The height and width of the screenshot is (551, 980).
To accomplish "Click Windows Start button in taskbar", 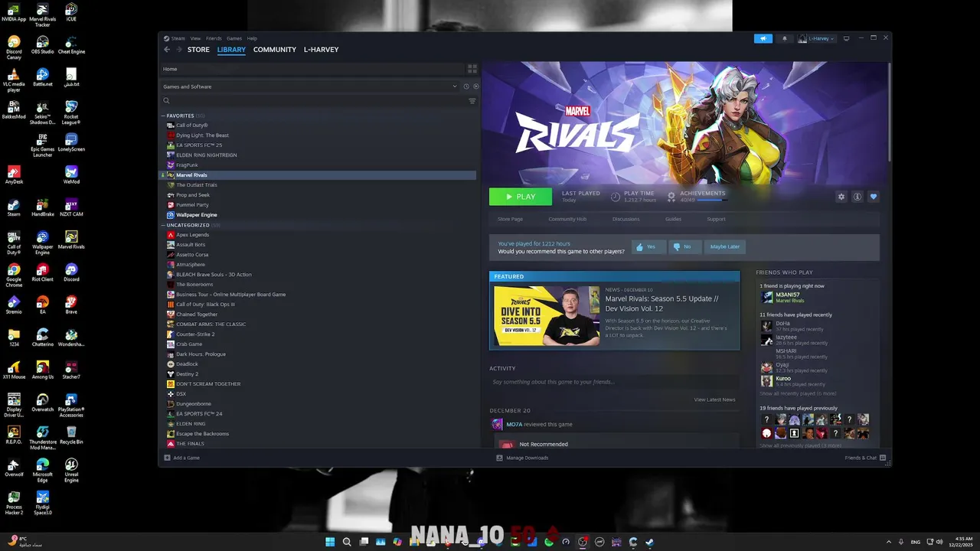I will [x=330, y=542].
